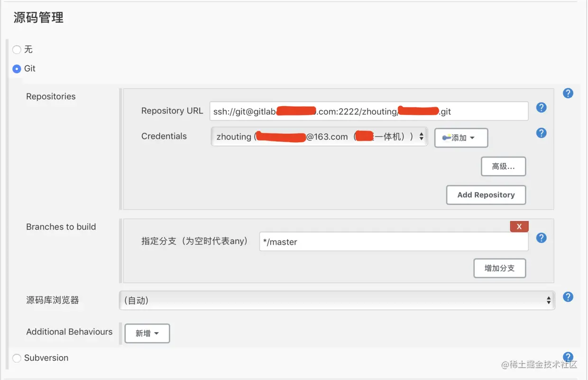Image resolution: width=588 pixels, height=380 pixels.
Task: Click the */master branch specifier field
Action: click(x=394, y=241)
